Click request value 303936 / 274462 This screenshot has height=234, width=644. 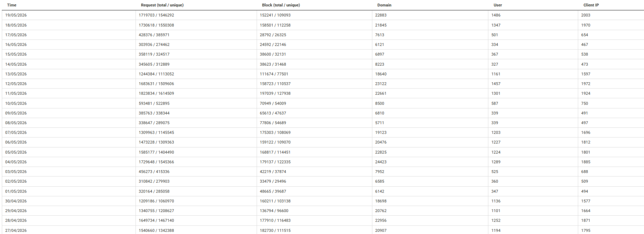(154, 45)
